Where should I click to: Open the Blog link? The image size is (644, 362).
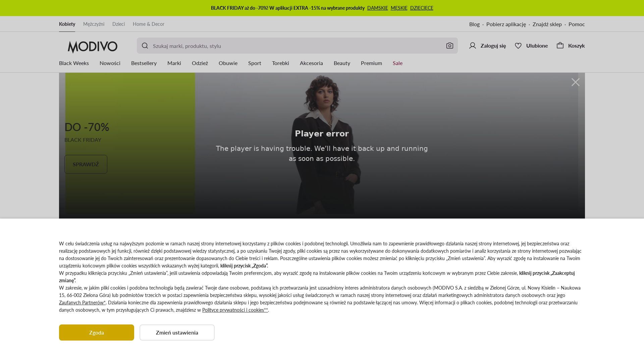point(474,24)
